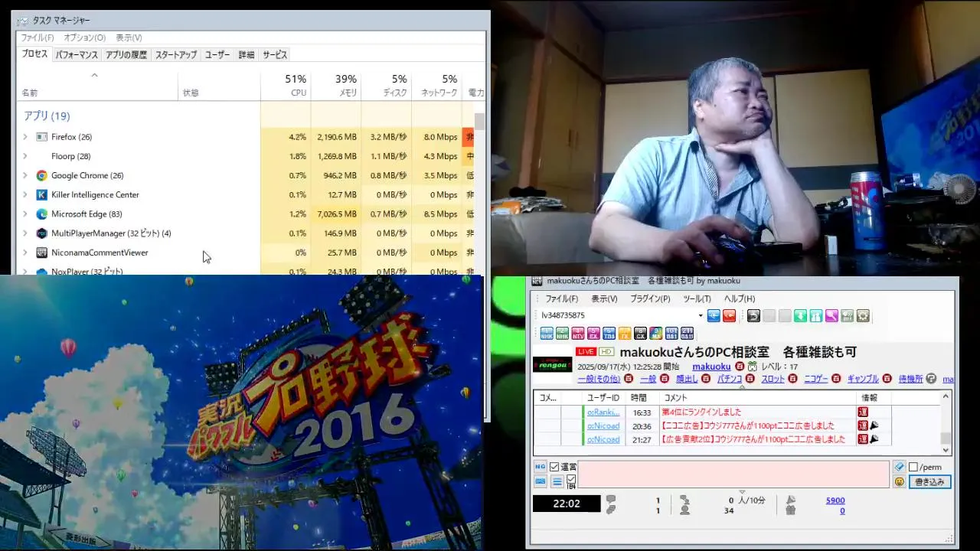Open ファイル(F) menu in Task Manager

coord(37,37)
